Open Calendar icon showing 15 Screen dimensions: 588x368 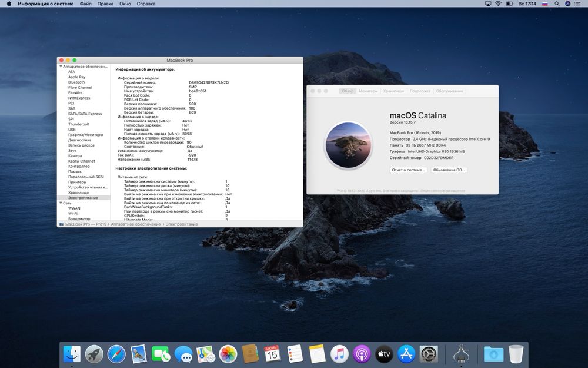pyautogui.click(x=272, y=354)
